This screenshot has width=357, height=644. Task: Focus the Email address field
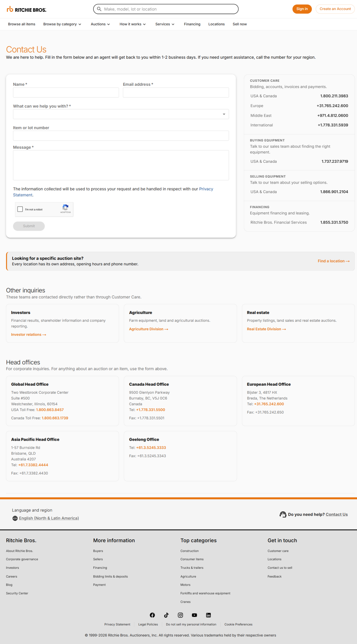[x=176, y=93]
